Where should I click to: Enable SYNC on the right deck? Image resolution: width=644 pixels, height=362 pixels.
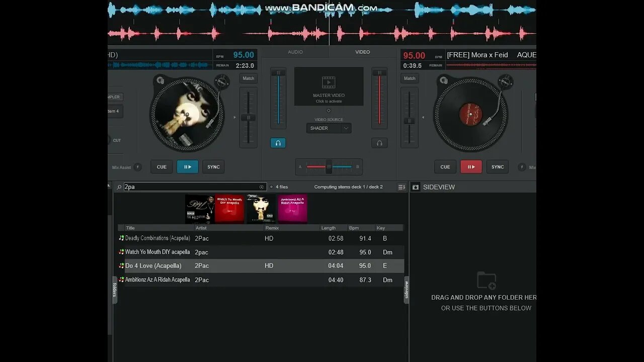pos(498,167)
